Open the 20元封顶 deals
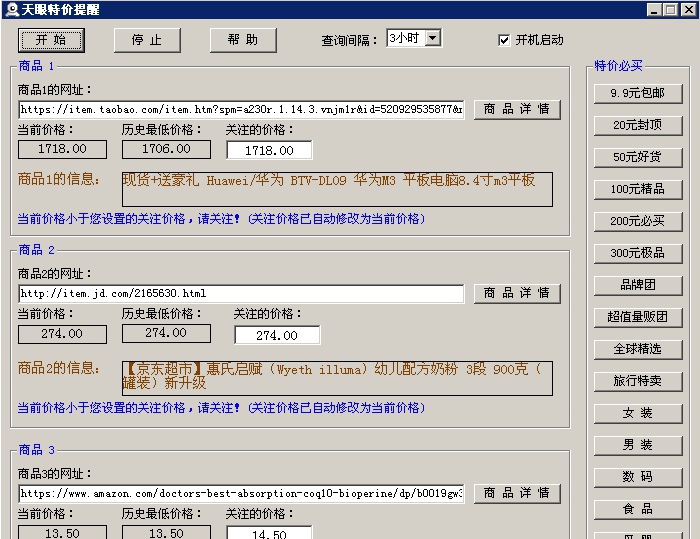The image size is (700, 539). [x=638, y=125]
